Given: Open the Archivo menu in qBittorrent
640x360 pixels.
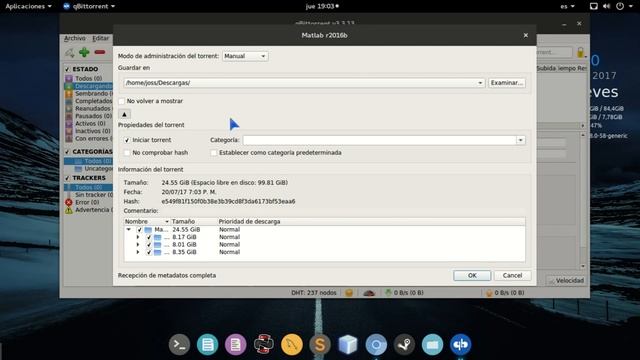Looking at the screenshot, I should pos(75,38).
